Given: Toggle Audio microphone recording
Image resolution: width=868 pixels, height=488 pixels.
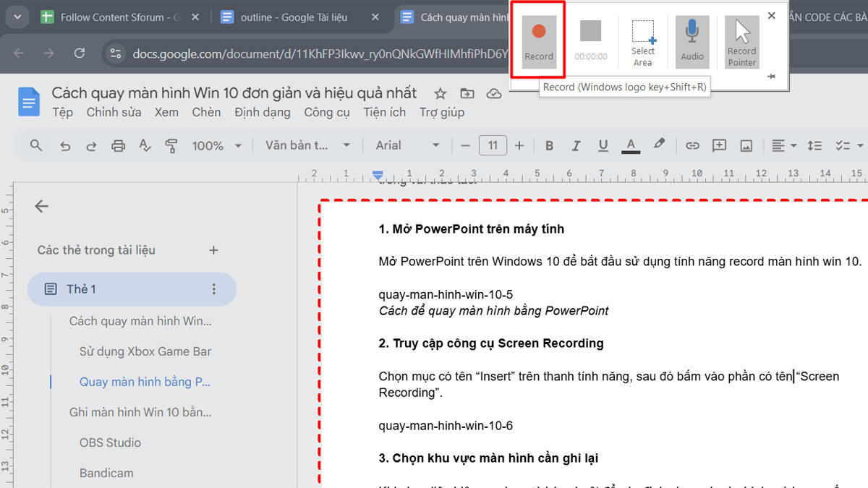Looking at the screenshot, I should [x=692, y=42].
